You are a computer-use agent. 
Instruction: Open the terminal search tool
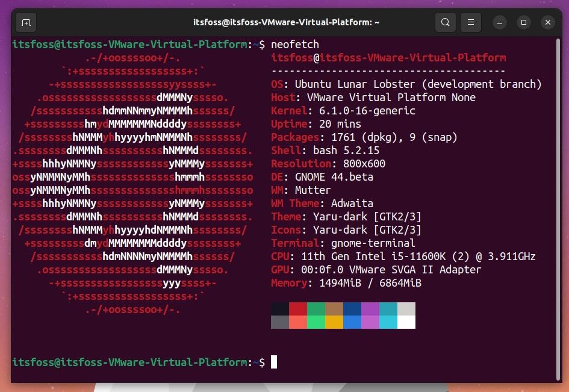coord(445,22)
